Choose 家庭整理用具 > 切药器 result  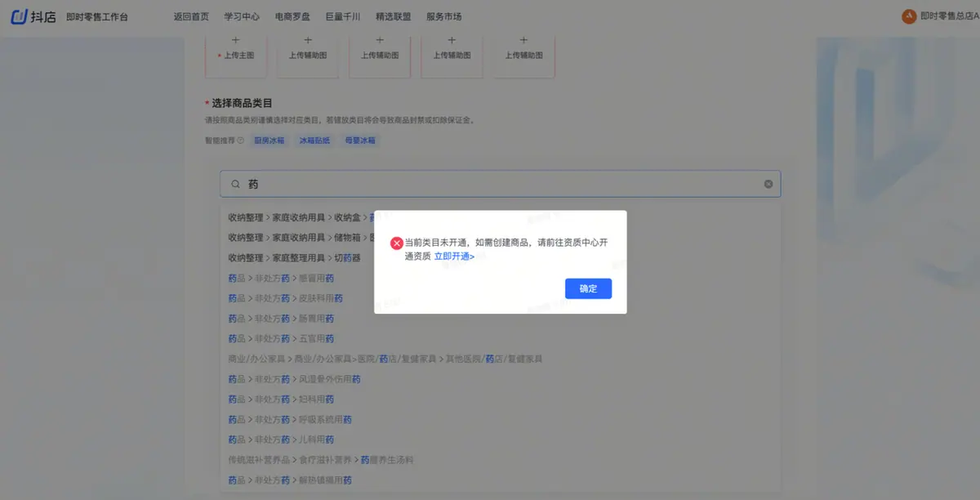[295, 257]
